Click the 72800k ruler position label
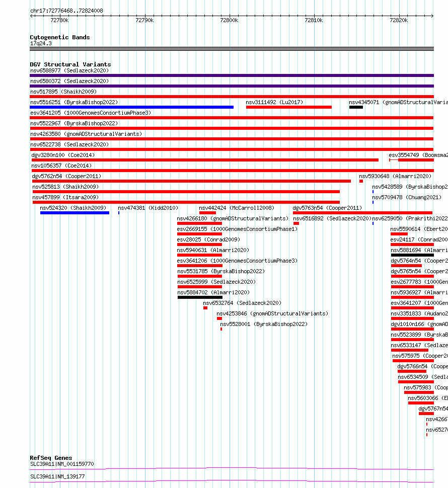Screen dimensions: 448x488 coord(229,21)
